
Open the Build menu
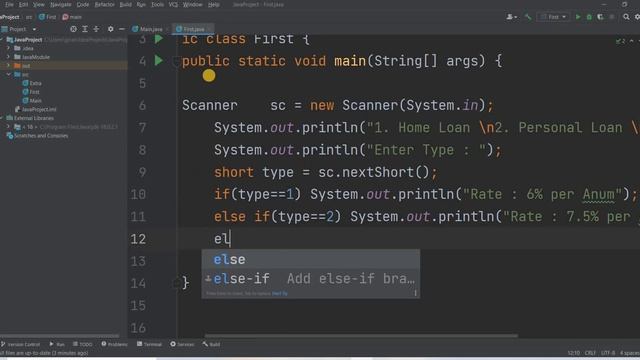pyautogui.click(x=125, y=4)
